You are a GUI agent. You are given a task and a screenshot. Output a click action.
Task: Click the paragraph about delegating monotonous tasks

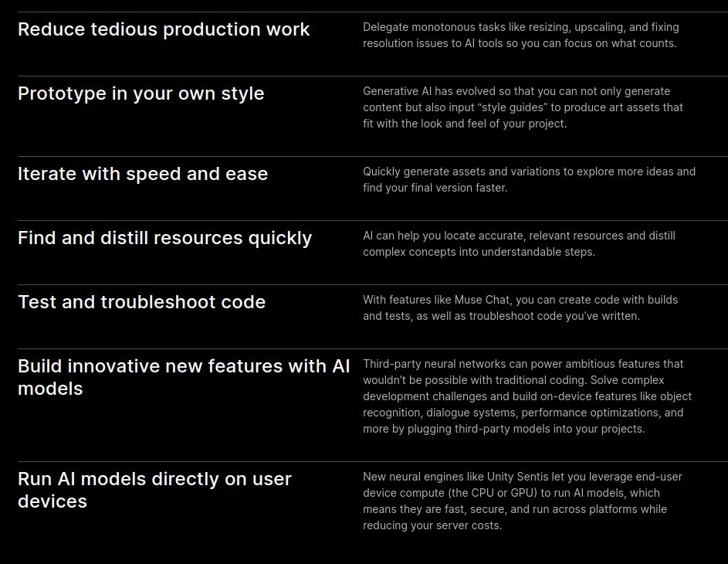coord(520,36)
